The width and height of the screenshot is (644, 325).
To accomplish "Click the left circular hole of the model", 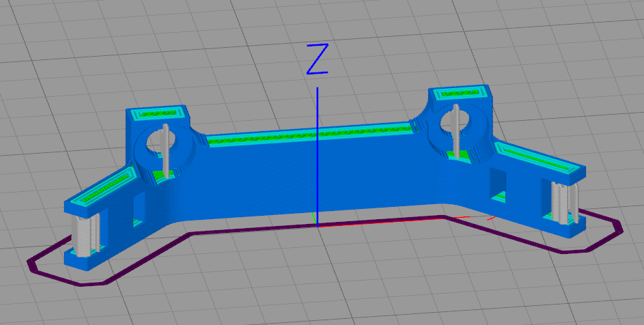I will click(161, 143).
